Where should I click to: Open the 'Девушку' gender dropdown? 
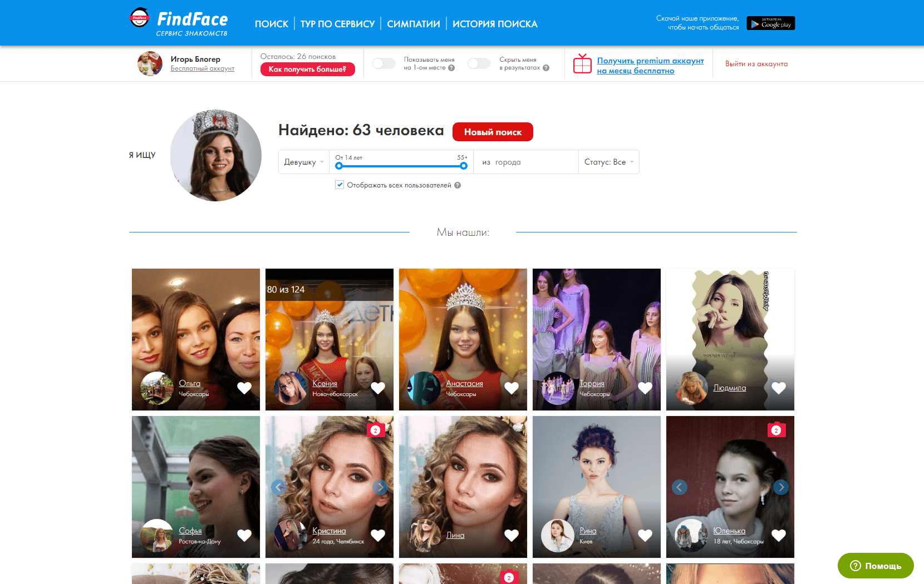[303, 162]
